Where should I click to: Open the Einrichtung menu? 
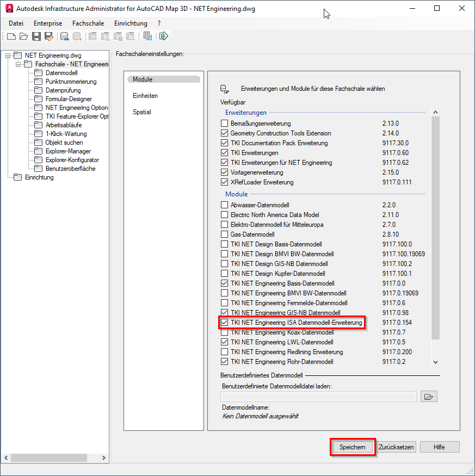click(x=131, y=23)
